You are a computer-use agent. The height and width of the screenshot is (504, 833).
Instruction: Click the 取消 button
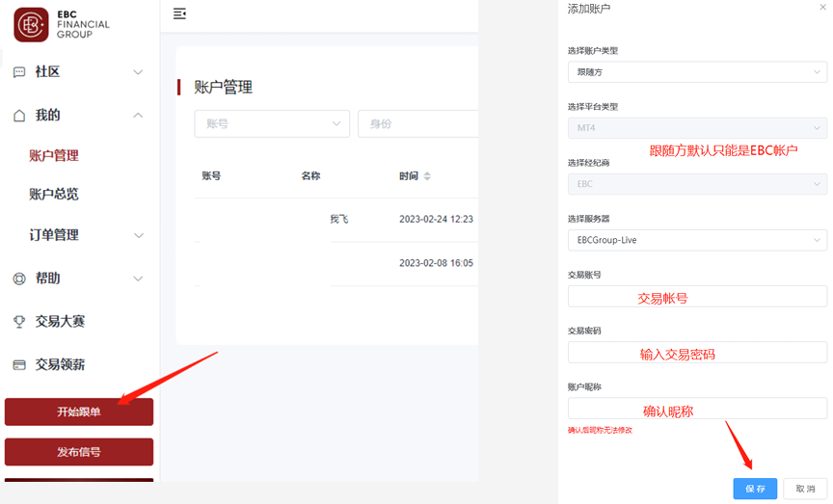805,489
